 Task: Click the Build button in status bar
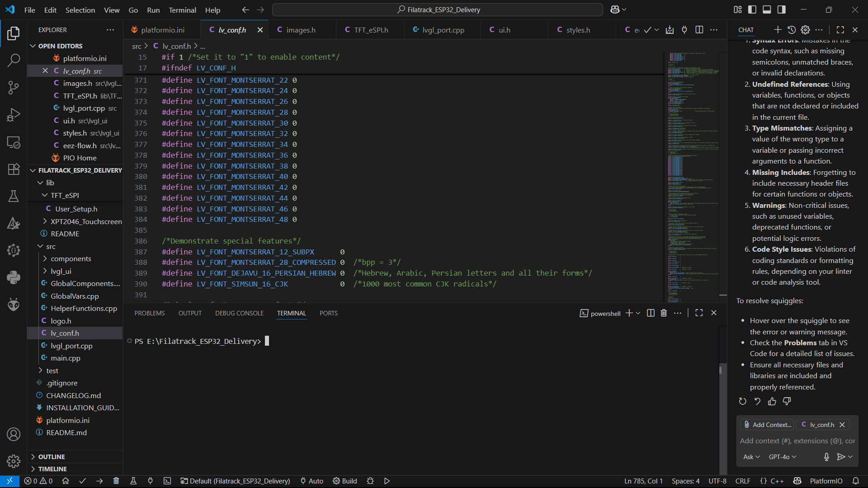click(x=345, y=481)
